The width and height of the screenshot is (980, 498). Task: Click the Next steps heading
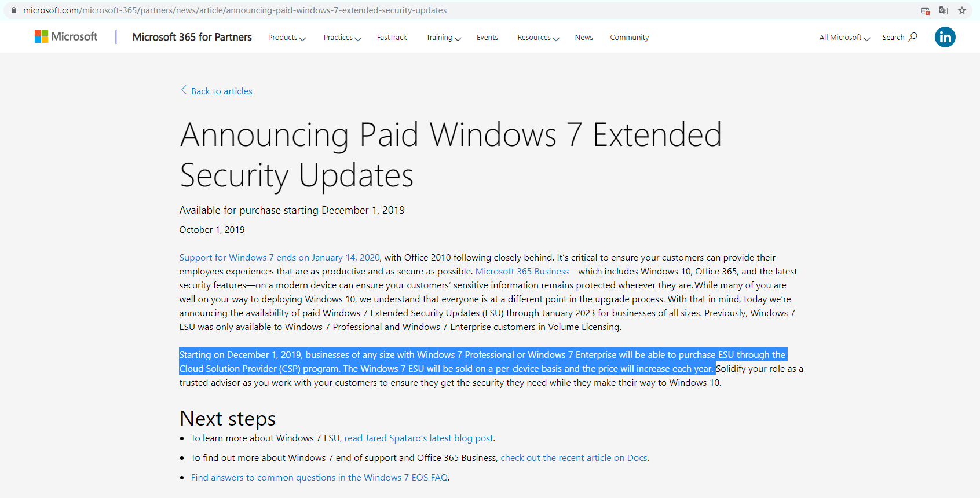click(x=228, y=418)
